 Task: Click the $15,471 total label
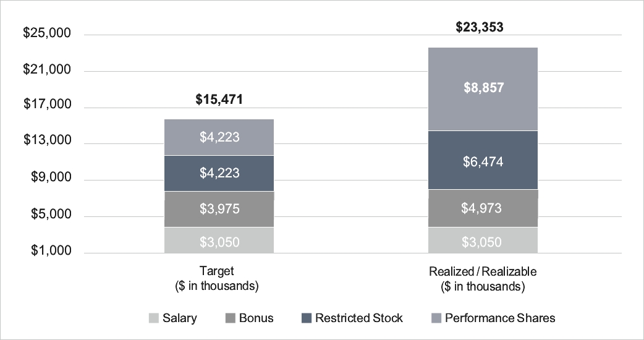(219, 99)
